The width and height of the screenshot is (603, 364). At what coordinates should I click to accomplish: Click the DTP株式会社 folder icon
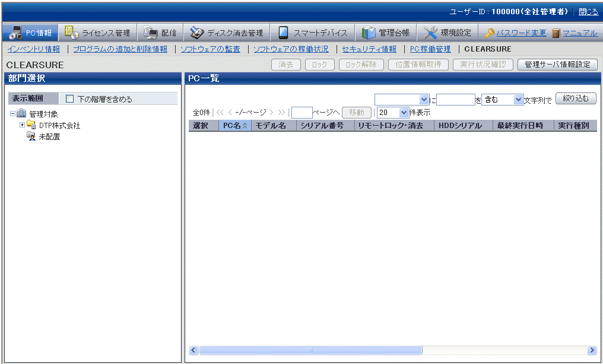pos(31,124)
